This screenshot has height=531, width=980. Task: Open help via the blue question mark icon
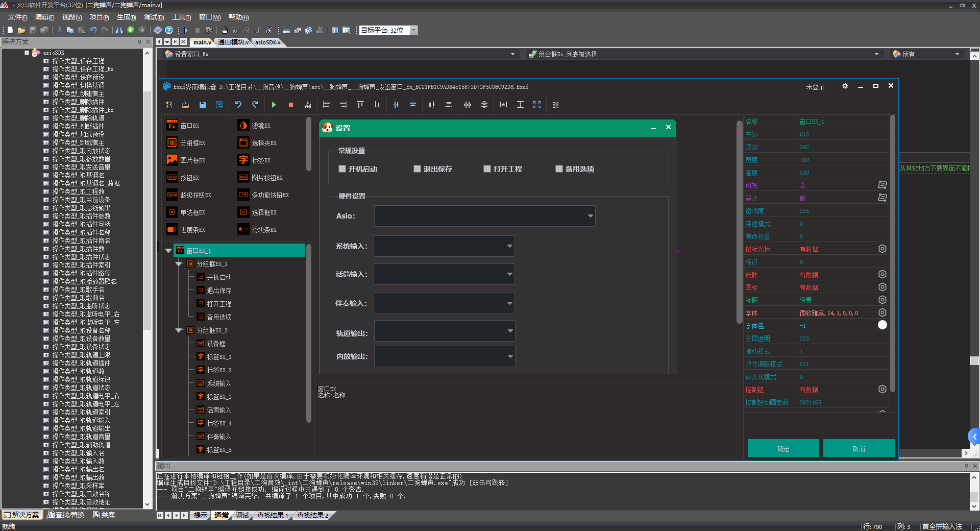[169, 30]
